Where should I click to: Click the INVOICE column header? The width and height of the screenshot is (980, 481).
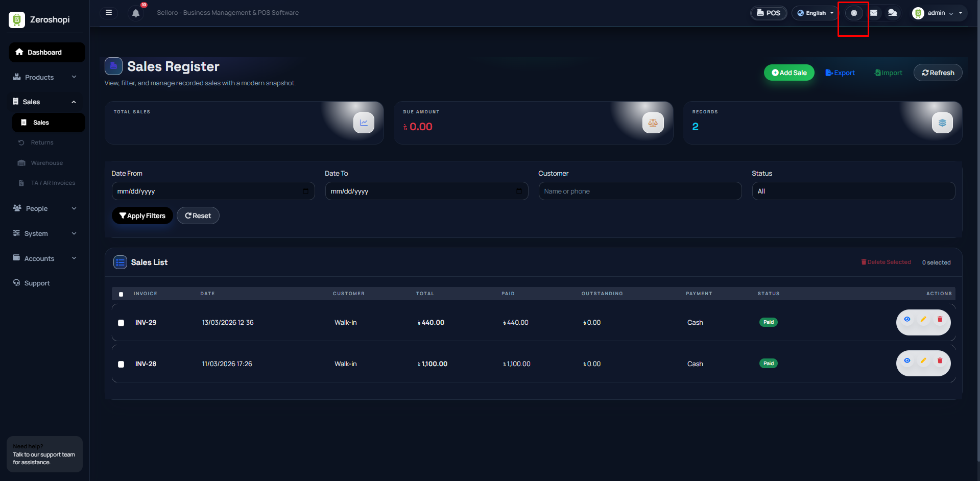(x=146, y=294)
